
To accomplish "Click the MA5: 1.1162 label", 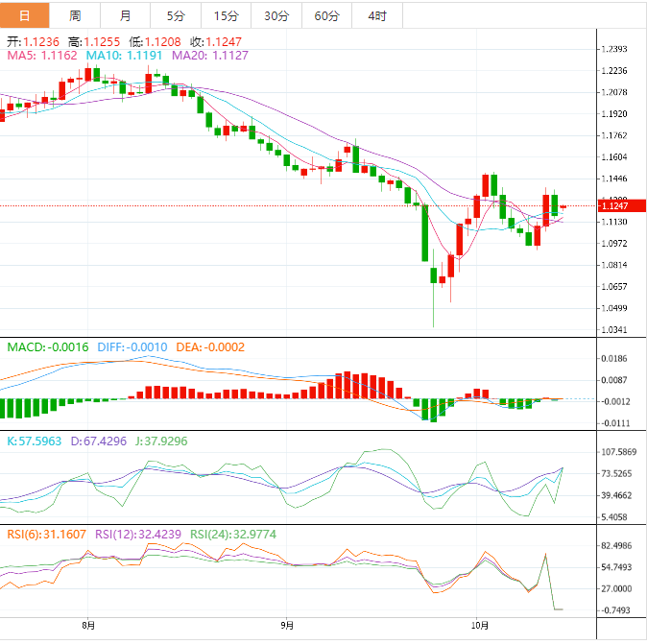I will pyautogui.click(x=42, y=56).
